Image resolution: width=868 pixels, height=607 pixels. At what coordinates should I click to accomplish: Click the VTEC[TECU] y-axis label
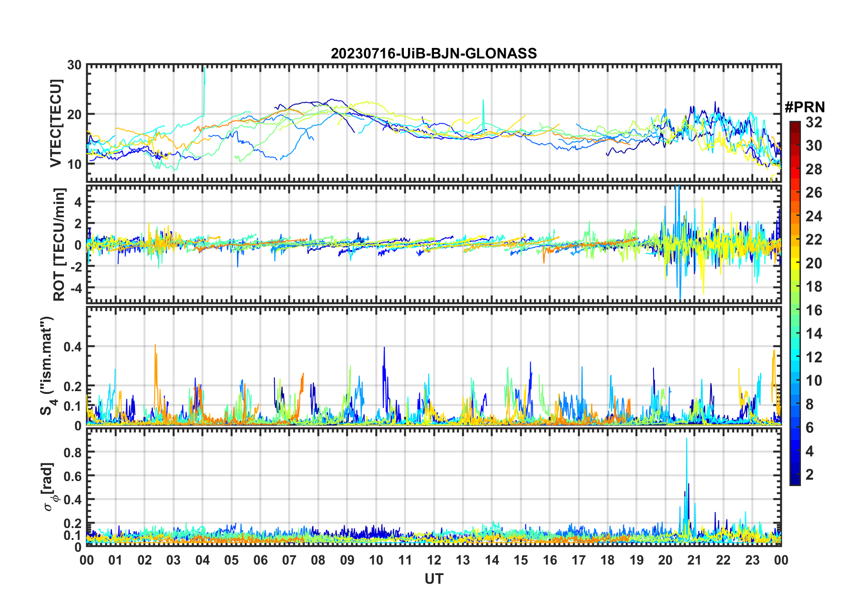coord(56,123)
